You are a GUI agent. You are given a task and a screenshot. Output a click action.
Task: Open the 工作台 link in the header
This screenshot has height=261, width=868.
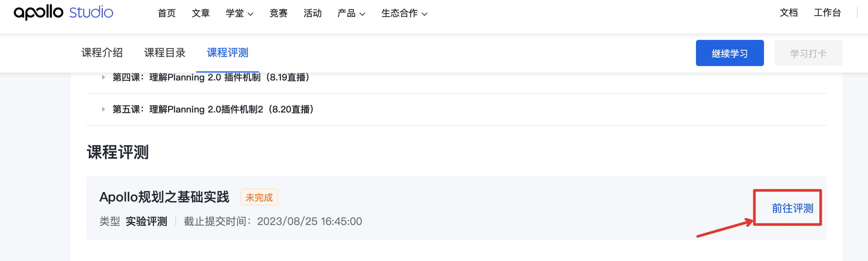pyautogui.click(x=827, y=13)
